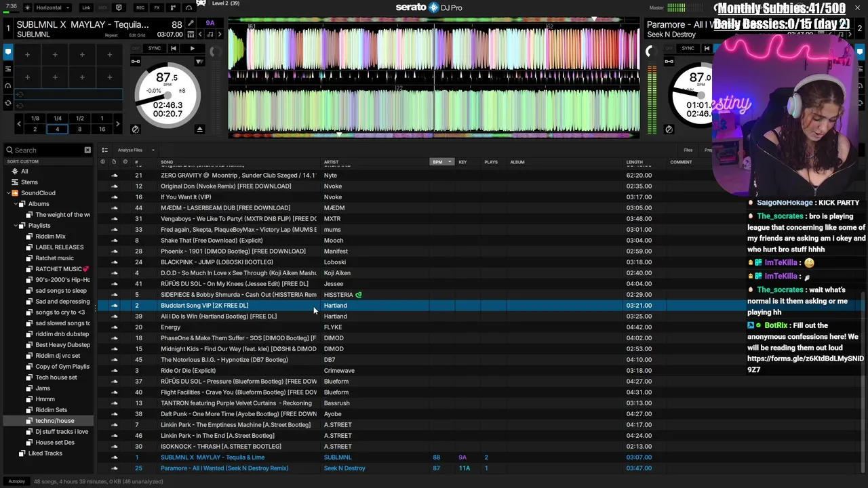Sort library by LENGTH column
Screen dimensions: 868x488
pyautogui.click(x=634, y=162)
